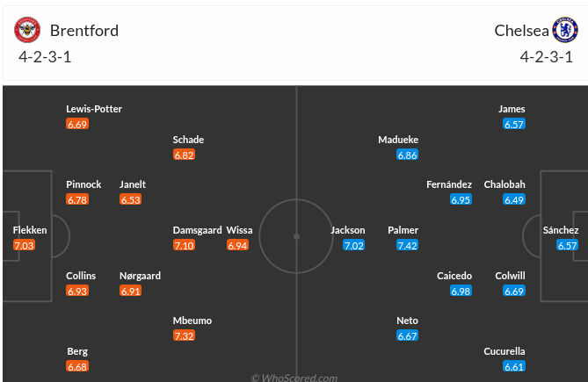Click Colwill's 6.69 rating badge
The image size is (588, 382).
[514, 291]
